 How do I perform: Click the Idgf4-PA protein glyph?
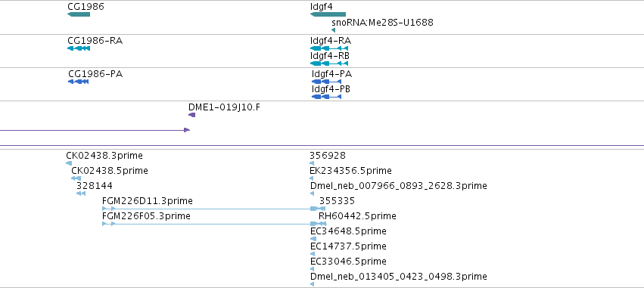point(326,82)
